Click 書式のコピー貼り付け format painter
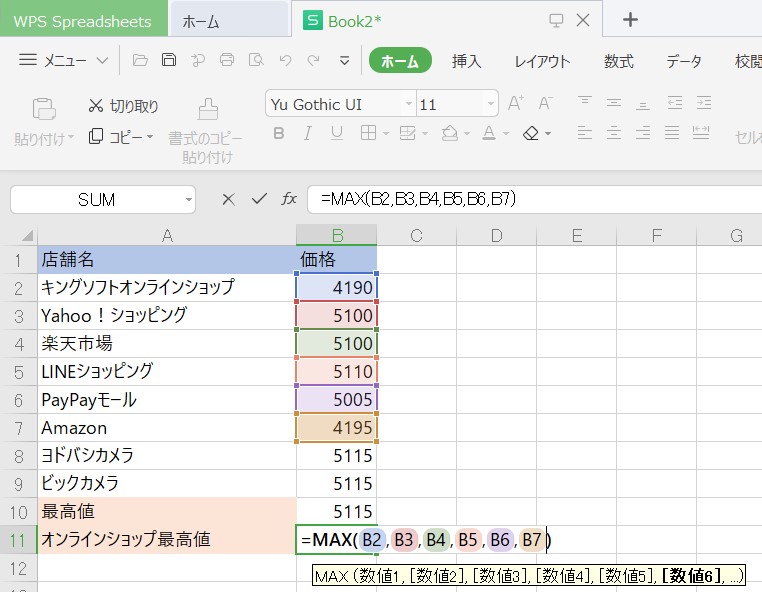This screenshot has height=592, width=762. (206, 130)
